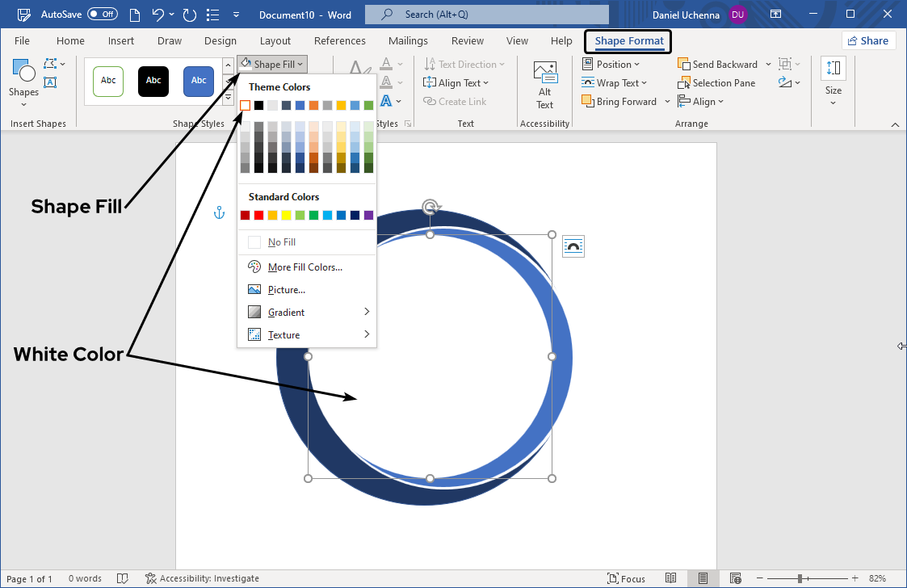Open Accessibility checker in status bar
907x588 pixels.
click(x=202, y=578)
